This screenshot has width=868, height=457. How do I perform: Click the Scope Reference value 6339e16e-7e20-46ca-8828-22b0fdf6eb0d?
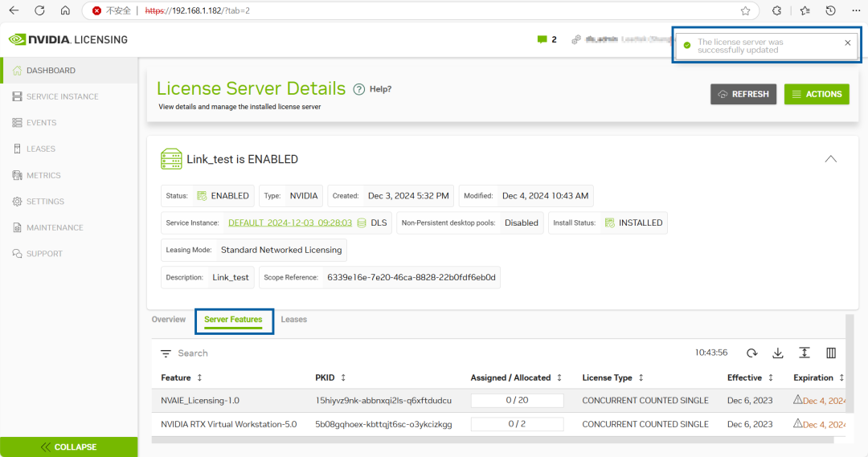(411, 277)
